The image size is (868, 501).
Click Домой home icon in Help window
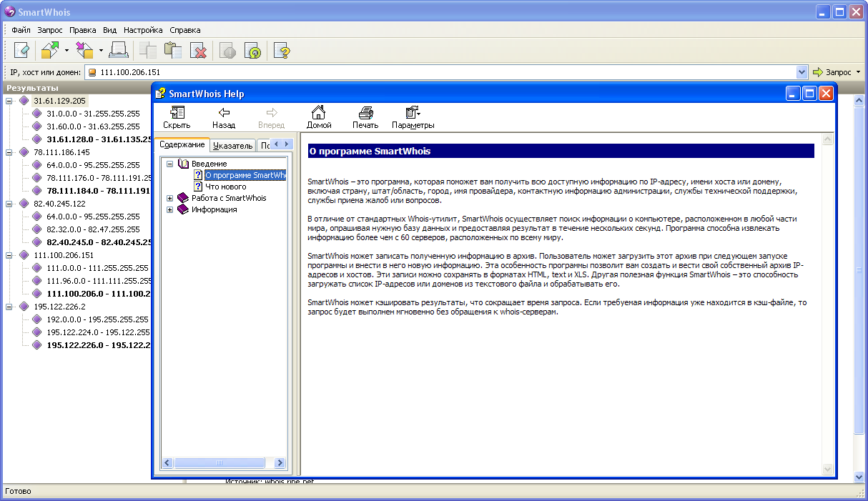[319, 112]
